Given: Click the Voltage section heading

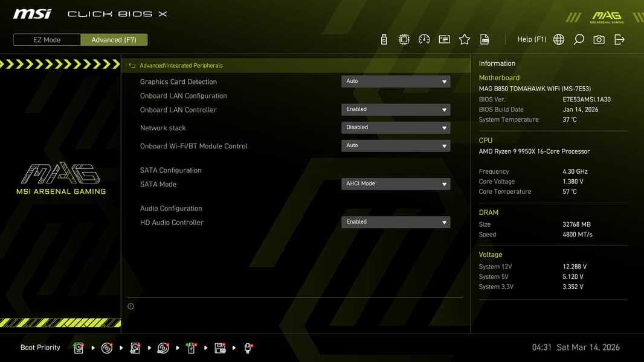Looking at the screenshot, I should pyautogui.click(x=491, y=255).
